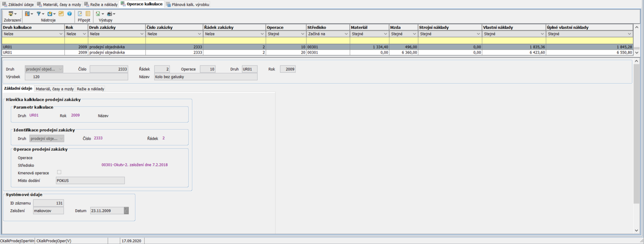Viewport: 644px width, 244px height.
Task: Open the Středisko 'Začíná na' filter dropdown
Action: click(346, 34)
